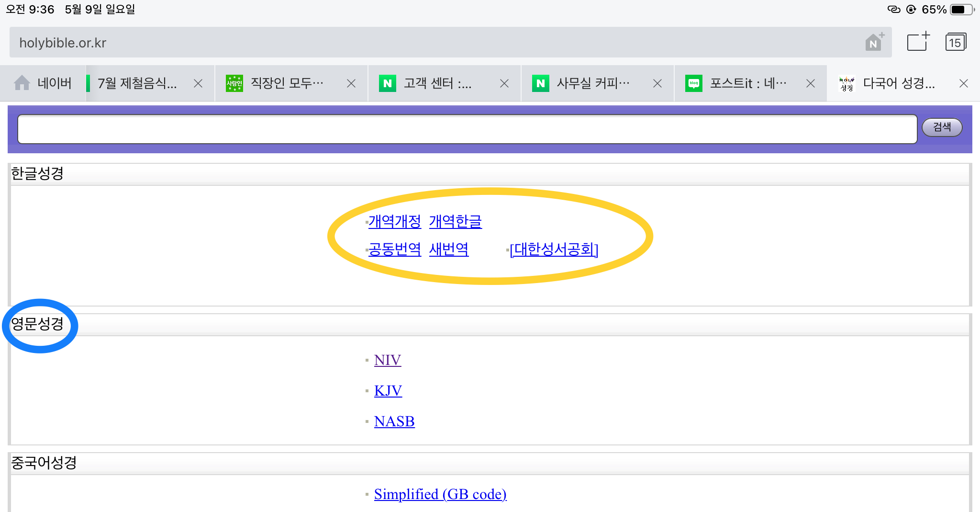Close the 7월 제철음식 tab
This screenshot has height=512, width=980.
click(x=198, y=83)
